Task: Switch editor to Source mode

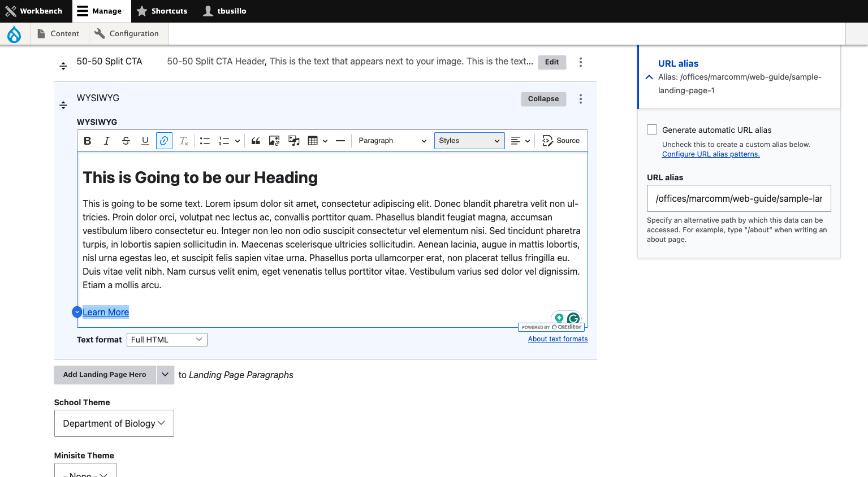Action: pyautogui.click(x=561, y=141)
